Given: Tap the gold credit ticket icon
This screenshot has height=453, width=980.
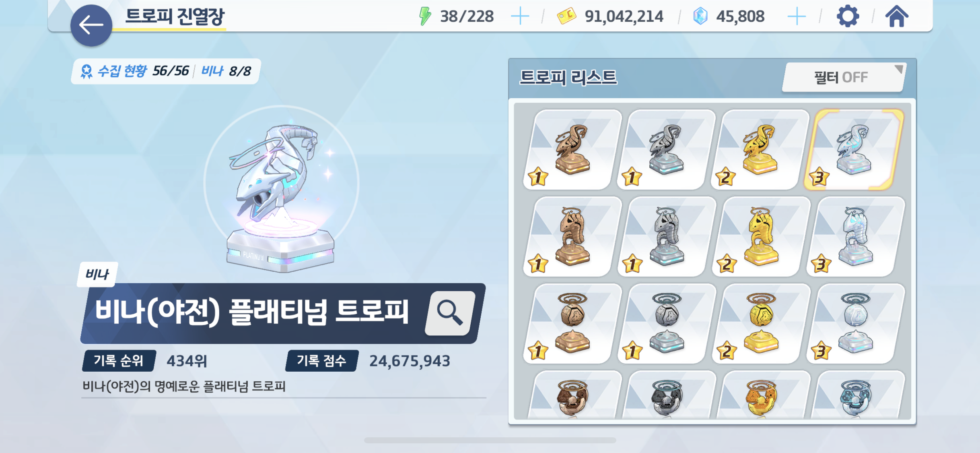Looking at the screenshot, I should click(566, 17).
